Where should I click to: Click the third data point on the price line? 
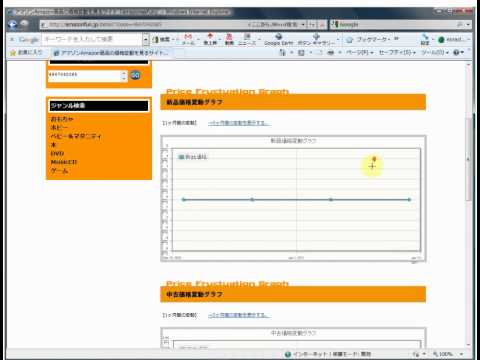pos(331,200)
